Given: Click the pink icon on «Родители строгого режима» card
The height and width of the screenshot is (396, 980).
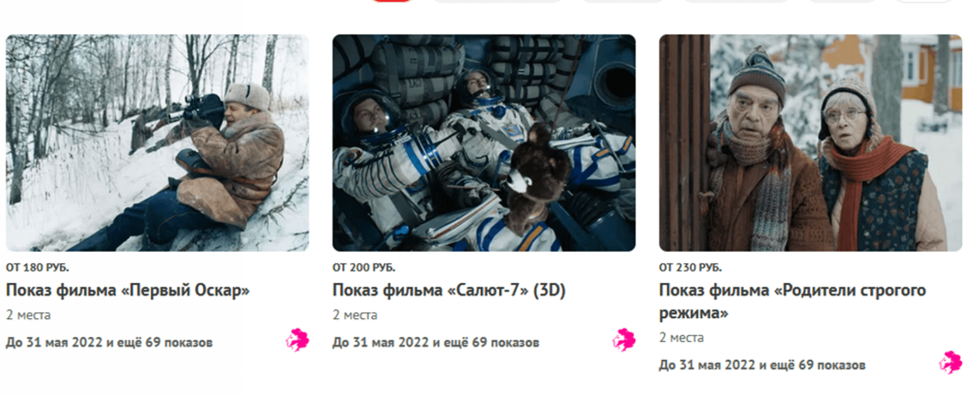Looking at the screenshot, I should pos(951,363).
